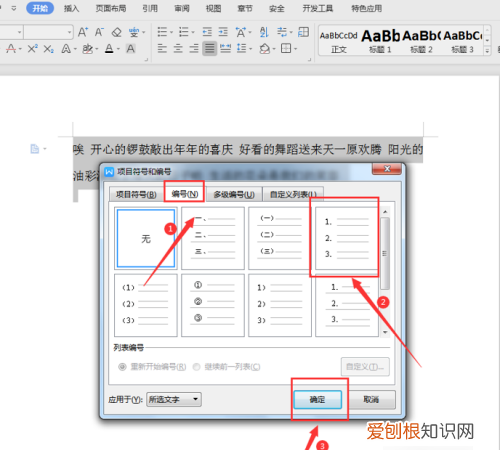Open the line spacing dropdown arrow

click(x=251, y=49)
